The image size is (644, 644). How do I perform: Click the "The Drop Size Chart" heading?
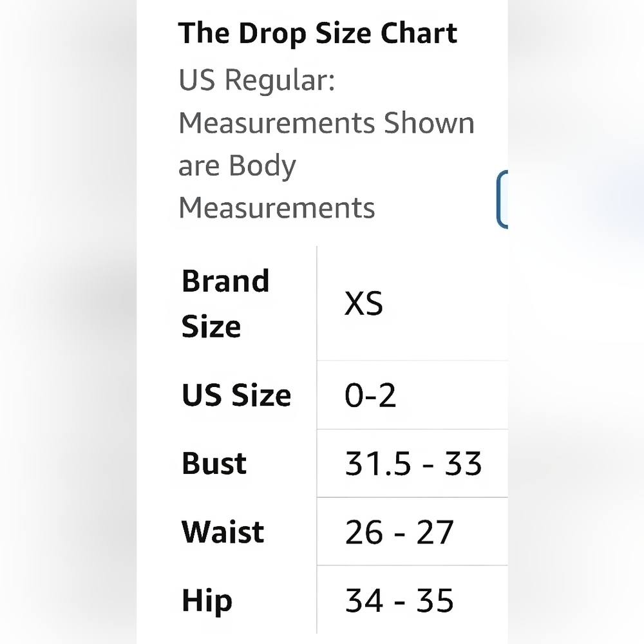pyautogui.click(x=317, y=33)
